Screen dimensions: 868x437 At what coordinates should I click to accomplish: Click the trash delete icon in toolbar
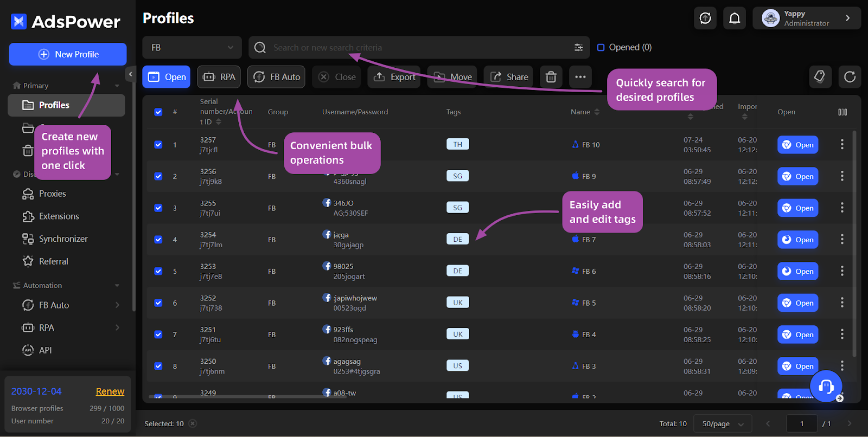pos(551,77)
